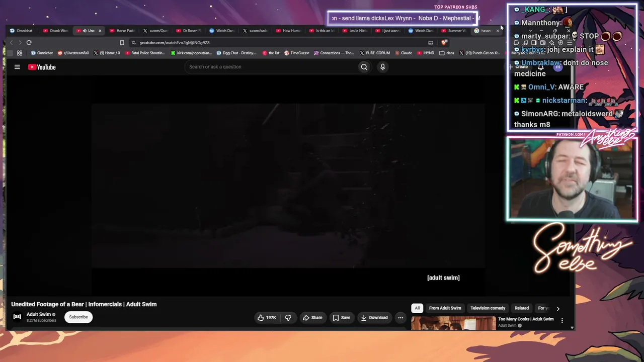Bookmark this page via bookmark icon
This screenshot has height=362, width=644.
tap(122, 43)
